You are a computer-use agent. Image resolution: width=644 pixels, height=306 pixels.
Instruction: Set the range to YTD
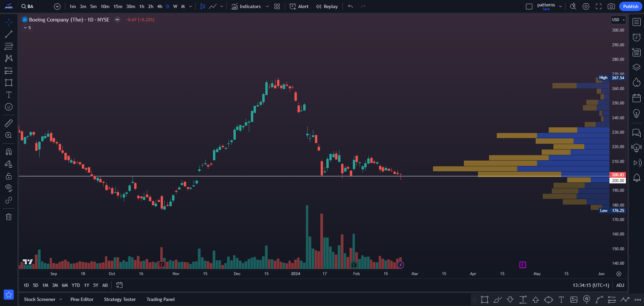point(76,285)
